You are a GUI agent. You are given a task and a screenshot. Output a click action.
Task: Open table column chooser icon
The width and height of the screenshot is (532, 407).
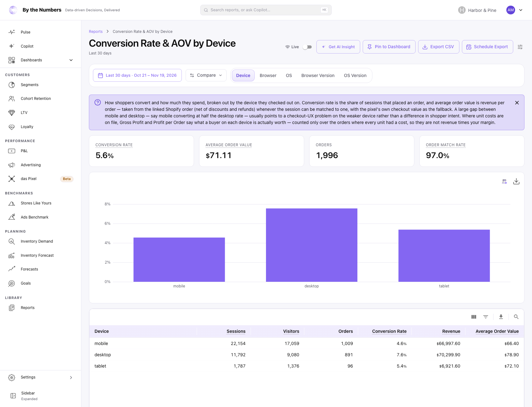(474, 317)
